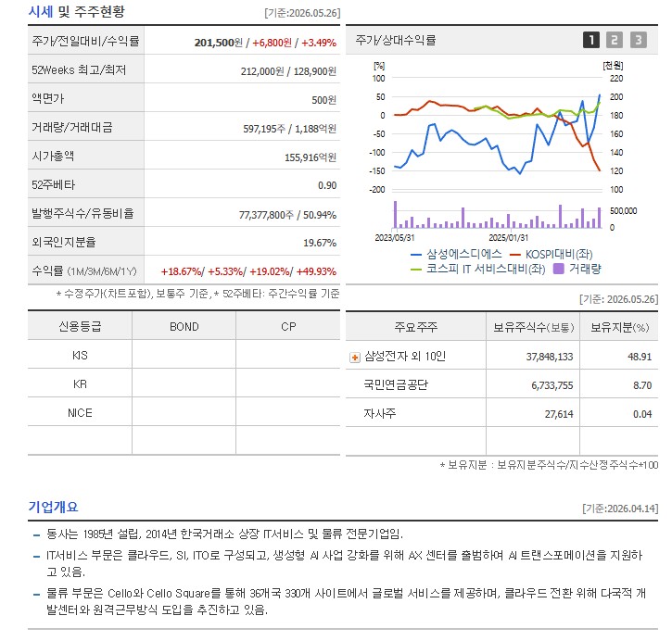This screenshot has width=672, height=641.
Task: Click the stock price chart area
Action: [497, 133]
